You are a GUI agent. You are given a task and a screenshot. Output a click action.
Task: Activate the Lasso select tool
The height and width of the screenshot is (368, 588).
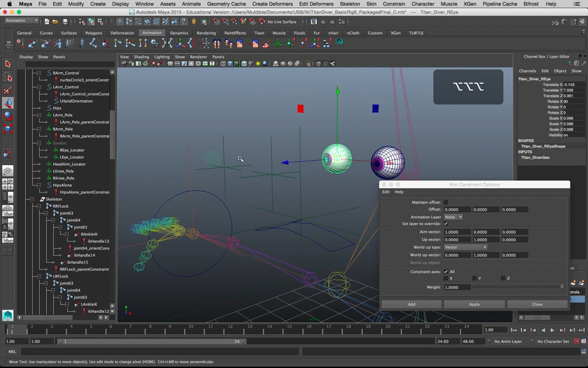tap(8, 78)
